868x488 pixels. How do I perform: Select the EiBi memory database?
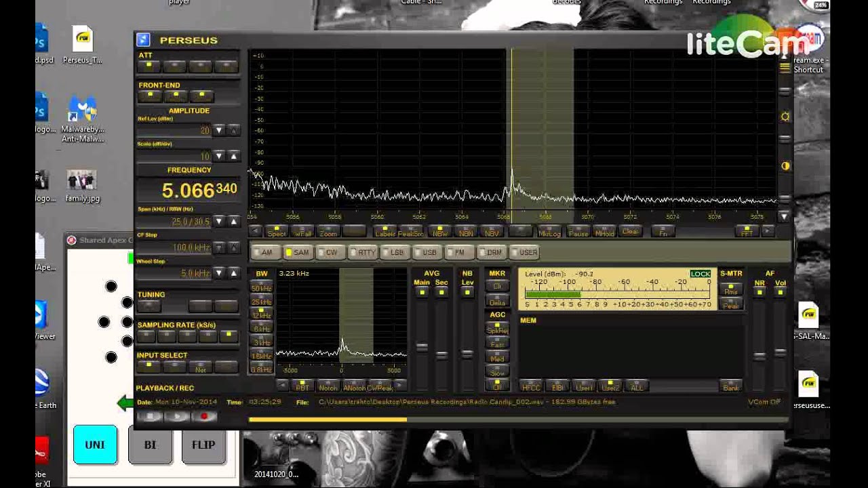557,386
